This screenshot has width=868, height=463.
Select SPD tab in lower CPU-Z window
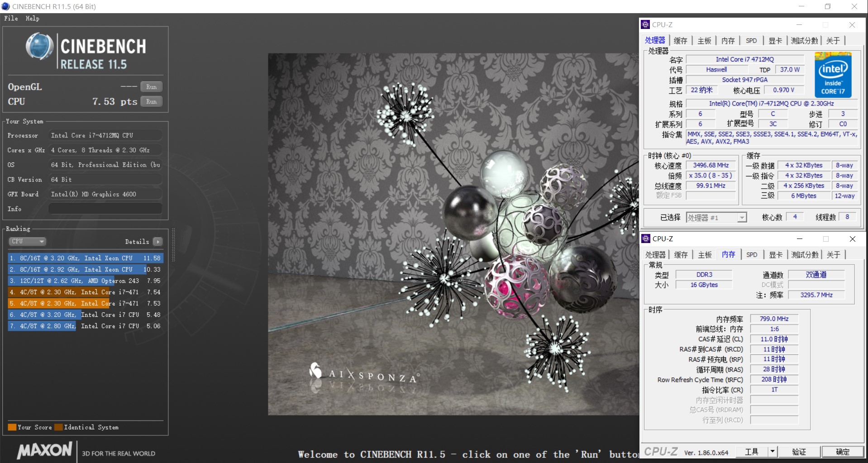coord(752,255)
